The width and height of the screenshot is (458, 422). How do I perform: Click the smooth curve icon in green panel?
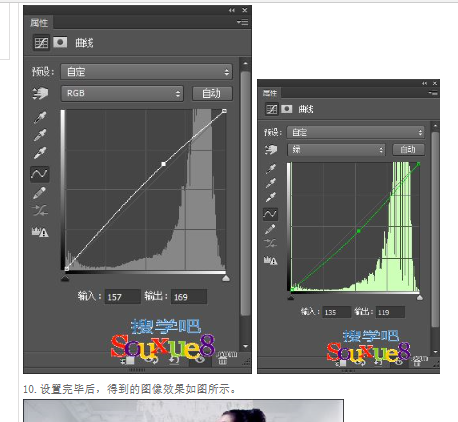click(270, 243)
